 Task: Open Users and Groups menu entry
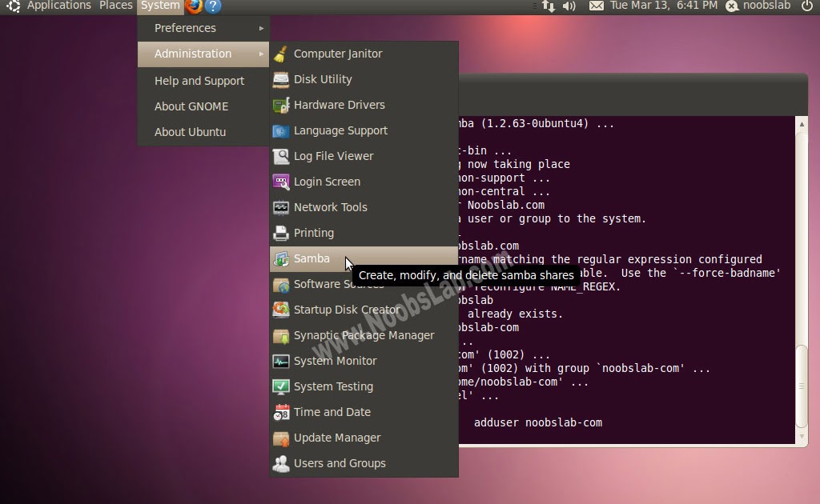tap(364, 463)
